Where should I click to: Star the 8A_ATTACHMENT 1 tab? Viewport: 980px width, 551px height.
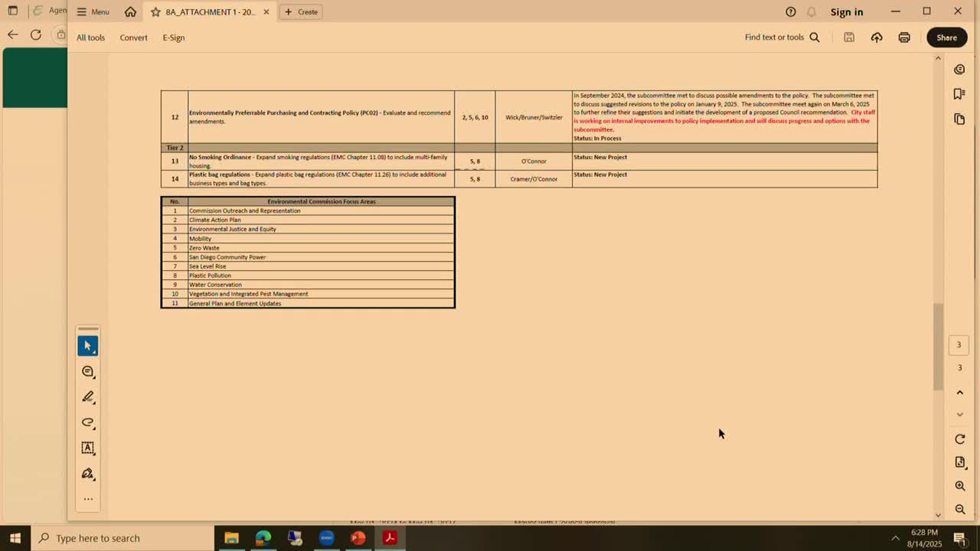tap(155, 11)
